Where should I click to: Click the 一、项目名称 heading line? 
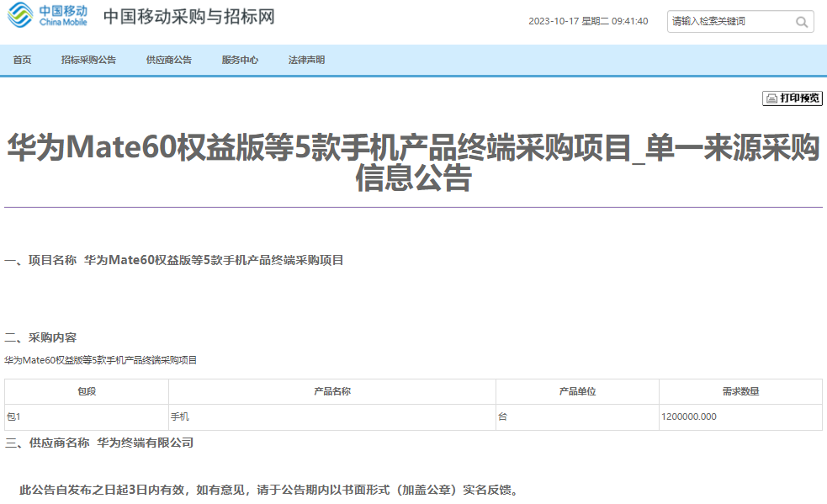[174, 260]
